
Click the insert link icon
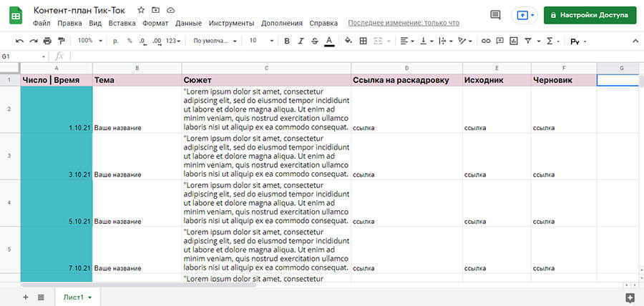[486, 41]
